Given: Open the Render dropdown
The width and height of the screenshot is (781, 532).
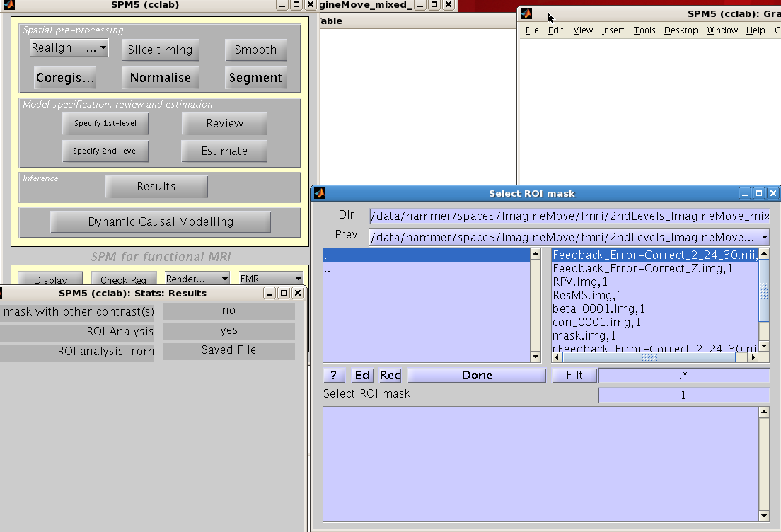Looking at the screenshot, I should click(197, 279).
